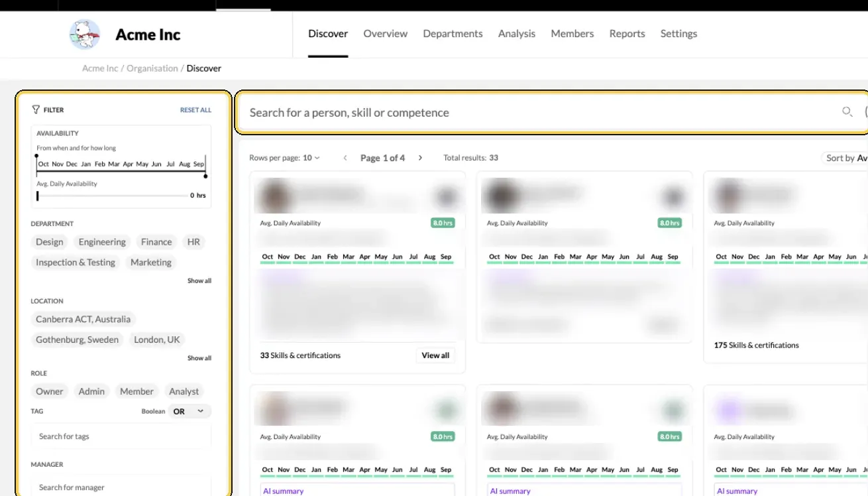Open the Settings tab
Viewport: 868px width, 496px height.
tap(678, 34)
